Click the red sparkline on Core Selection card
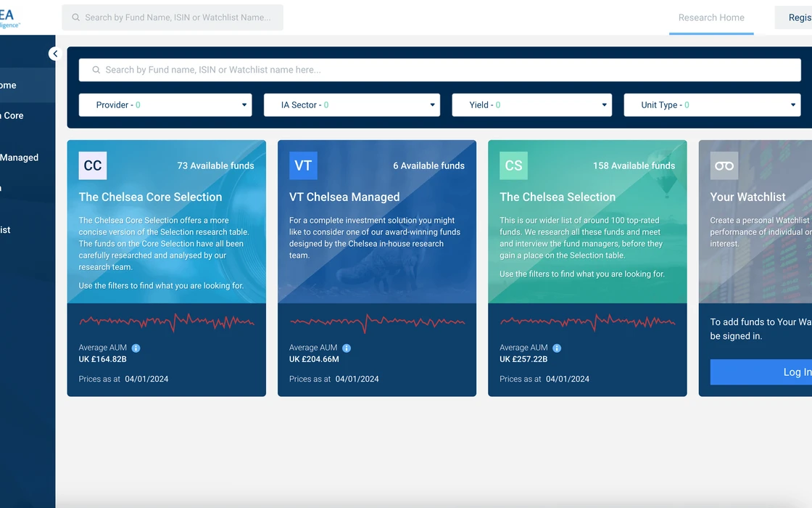 click(x=166, y=322)
